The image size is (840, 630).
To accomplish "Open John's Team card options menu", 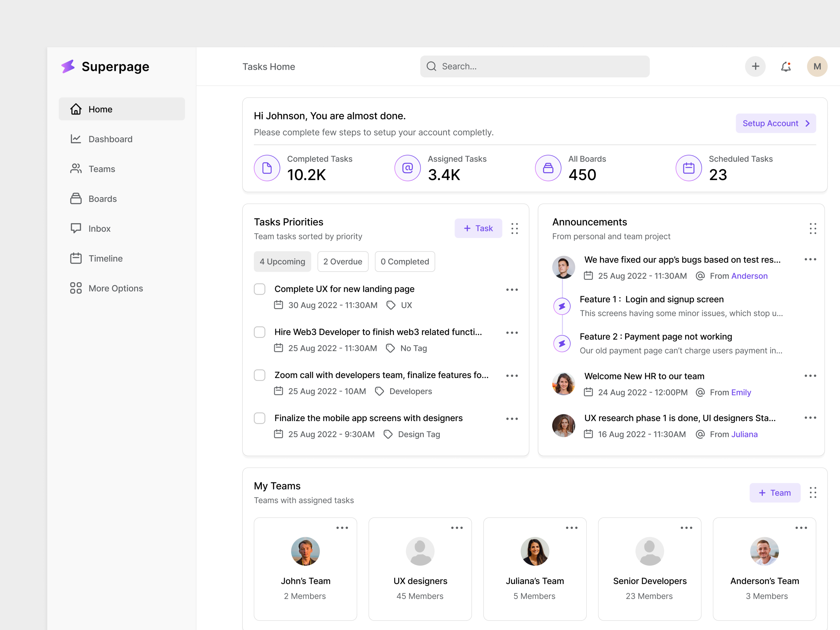I will (x=342, y=527).
